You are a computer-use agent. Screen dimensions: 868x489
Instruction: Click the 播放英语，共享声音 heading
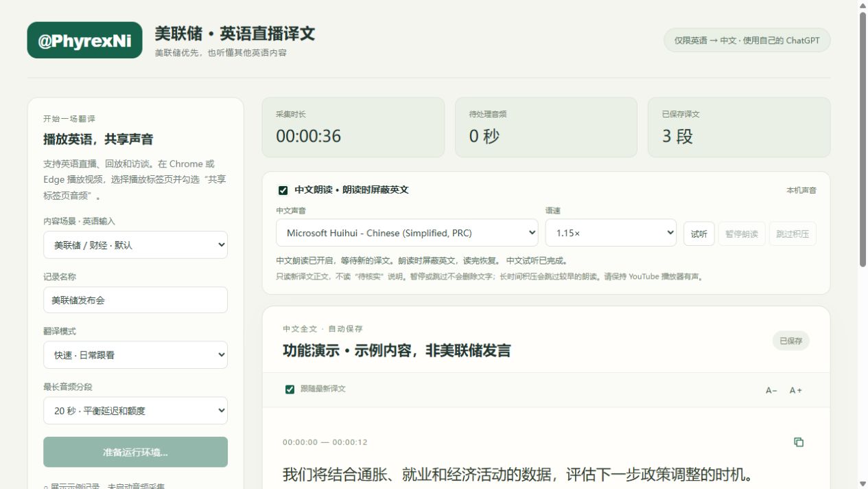coord(98,139)
